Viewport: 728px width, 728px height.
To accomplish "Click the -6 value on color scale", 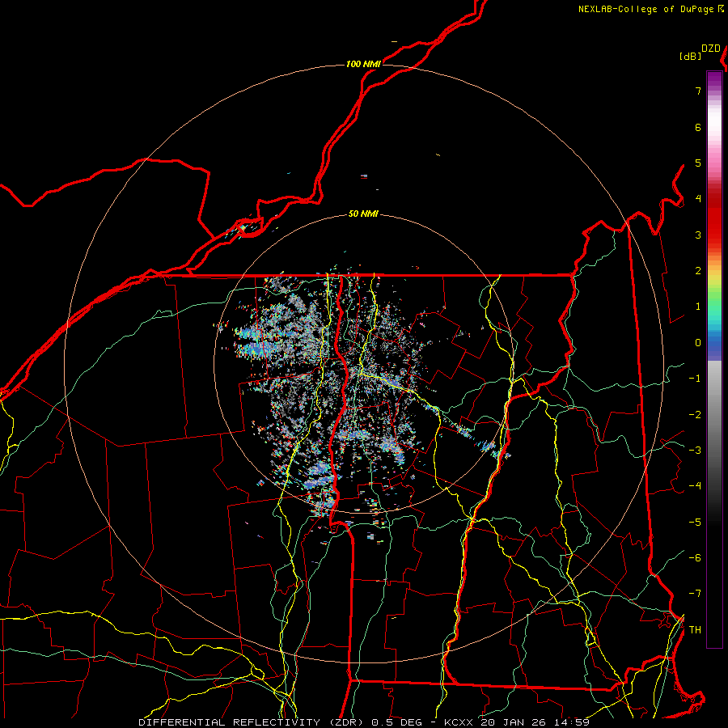I will [695, 558].
